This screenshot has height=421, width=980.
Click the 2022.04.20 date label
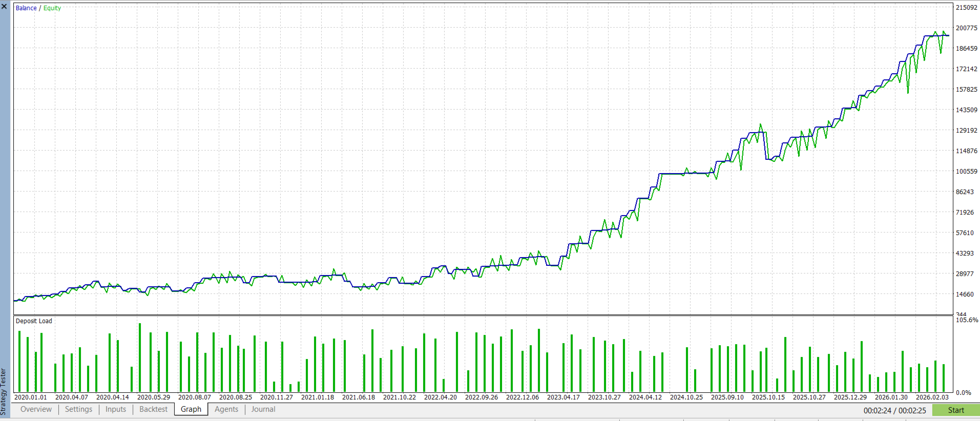coord(441,397)
